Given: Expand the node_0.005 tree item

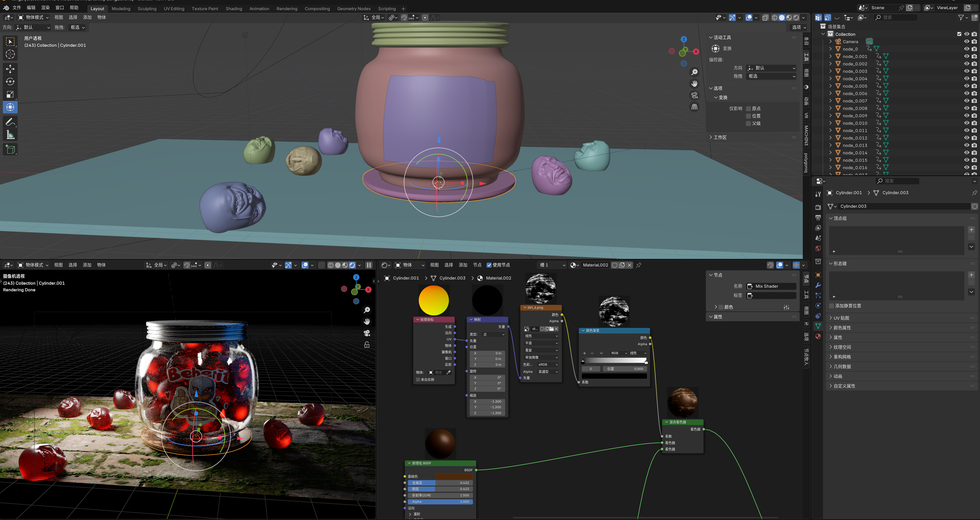Looking at the screenshot, I should click(830, 86).
